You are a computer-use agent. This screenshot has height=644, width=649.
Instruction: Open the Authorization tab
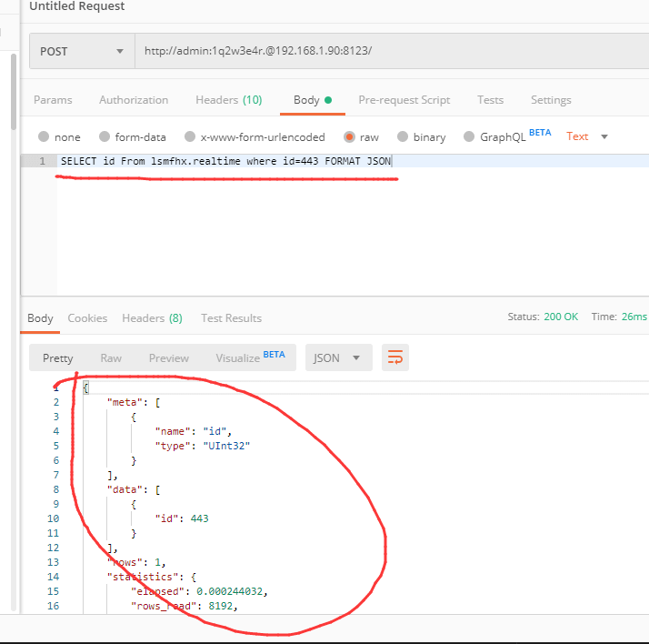pyautogui.click(x=134, y=100)
